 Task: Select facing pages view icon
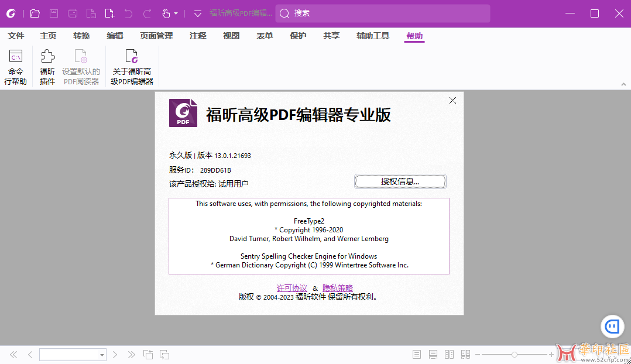[449, 355]
